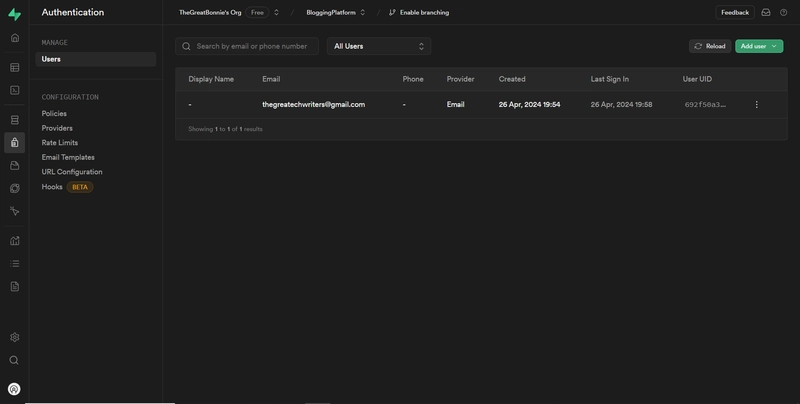Click the Last Sign In column header
The height and width of the screenshot is (404, 800).
tap(609, 79)
